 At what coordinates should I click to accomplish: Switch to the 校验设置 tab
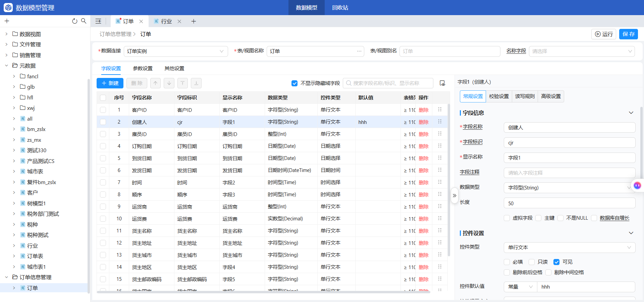tap(499, 96)
